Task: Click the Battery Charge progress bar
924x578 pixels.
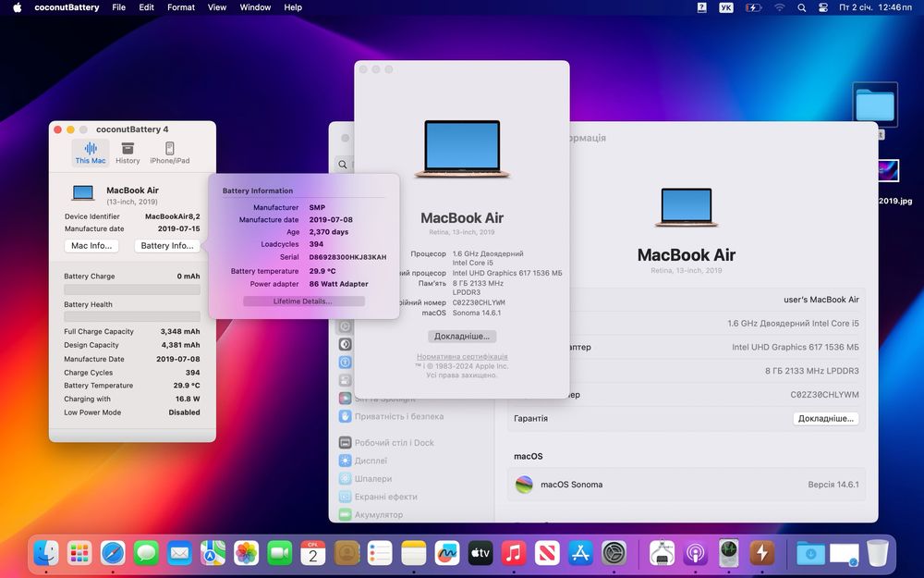Action: (132, 289)
